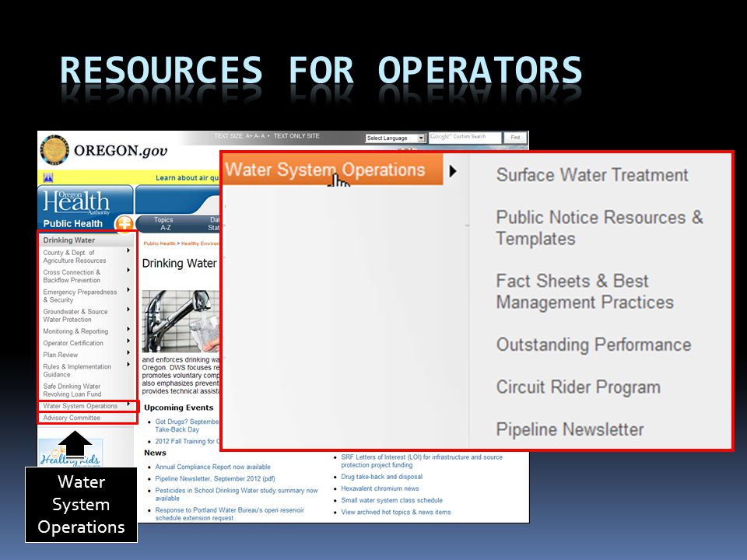Select the Drinking Water sidebar heading
The image size is (747, 560).
point(69,240)
